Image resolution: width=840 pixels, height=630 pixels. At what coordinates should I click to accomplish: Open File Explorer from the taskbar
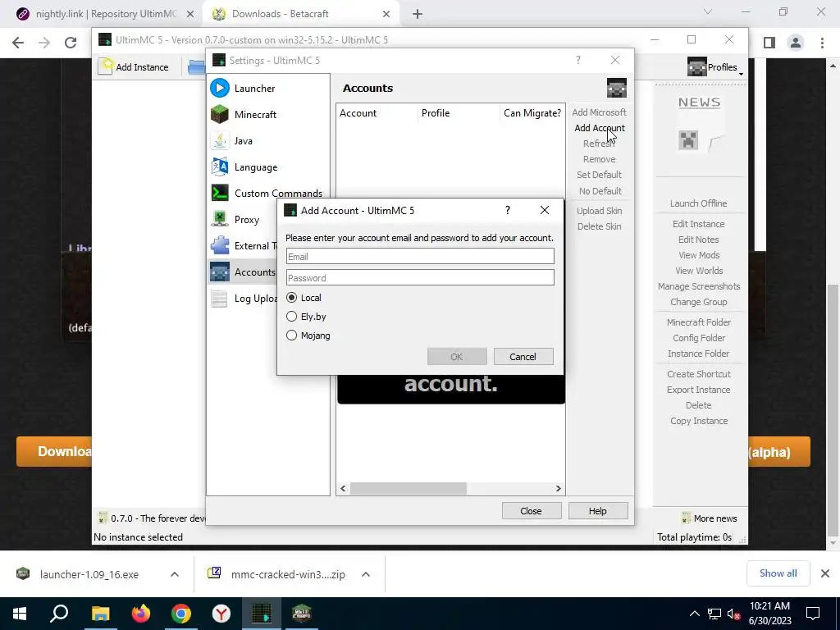100,614
